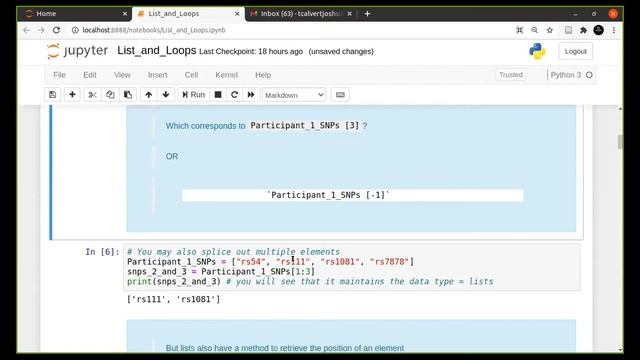Open the reading list icon
Viewport: 640px width, 360px height.
(x=568, y=30)
